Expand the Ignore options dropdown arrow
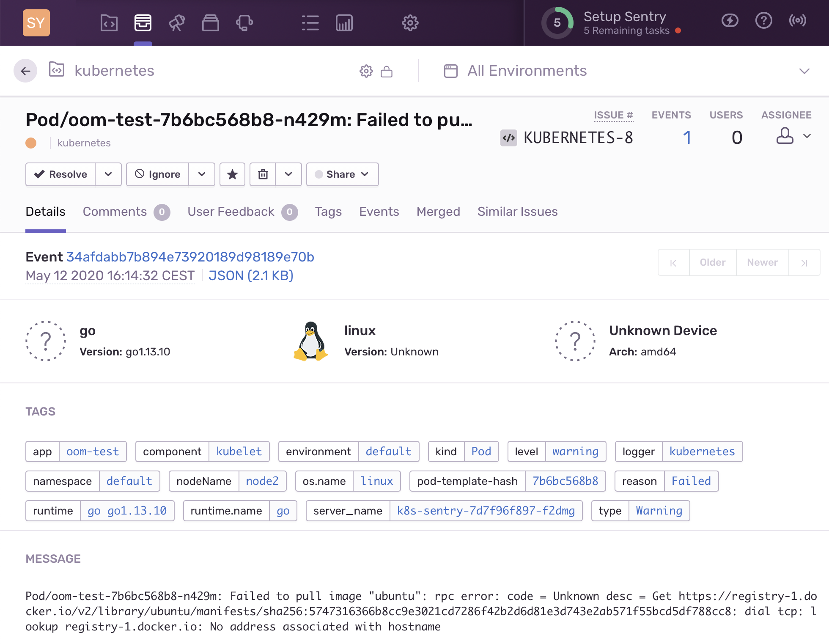Viewport: 829px width, 644px height. 202,174
